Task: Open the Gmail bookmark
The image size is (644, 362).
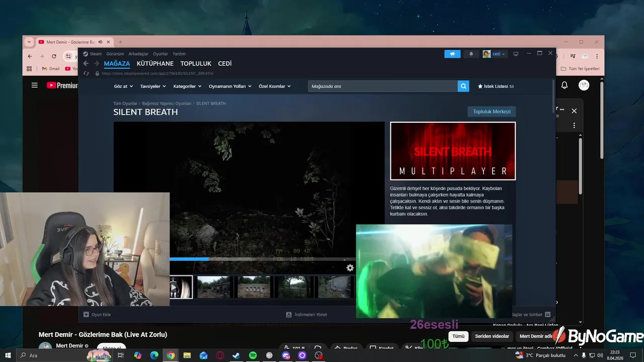Action: pos(51,69)
